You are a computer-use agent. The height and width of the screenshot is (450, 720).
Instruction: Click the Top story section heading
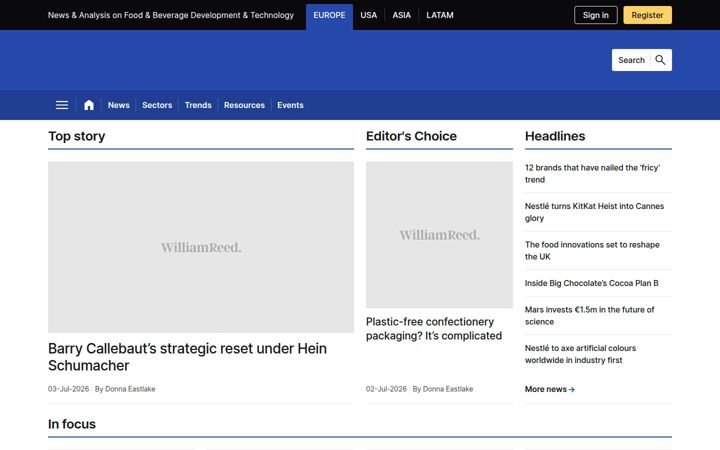[77, 136]
